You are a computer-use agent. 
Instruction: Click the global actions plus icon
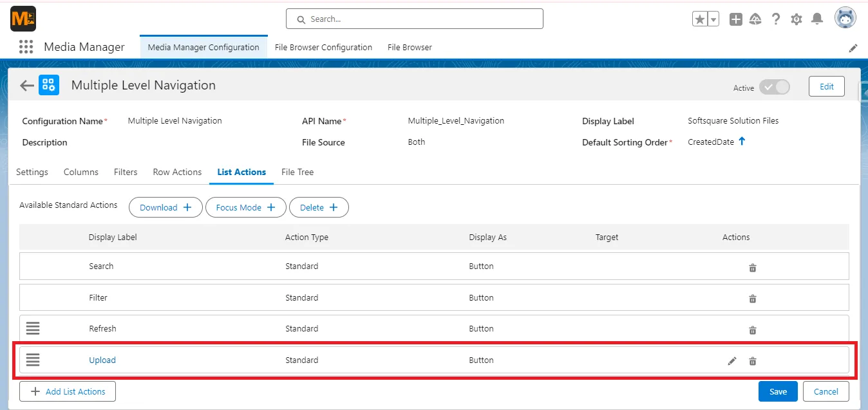(x=735, y=19)
